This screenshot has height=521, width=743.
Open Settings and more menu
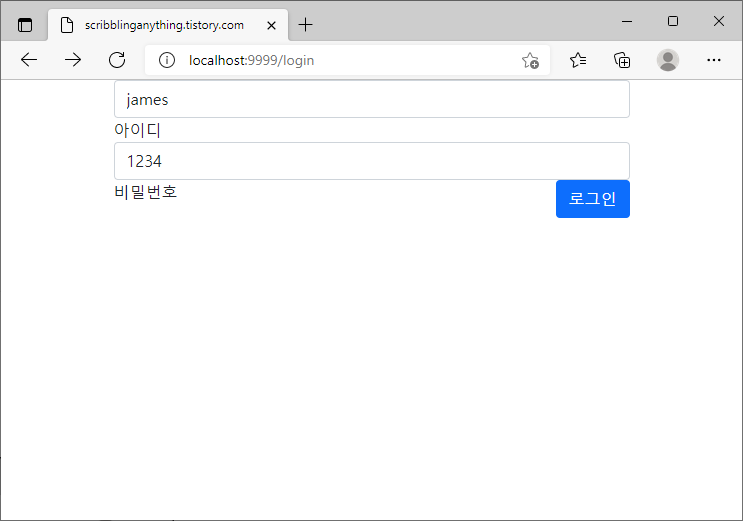point(714,60)
